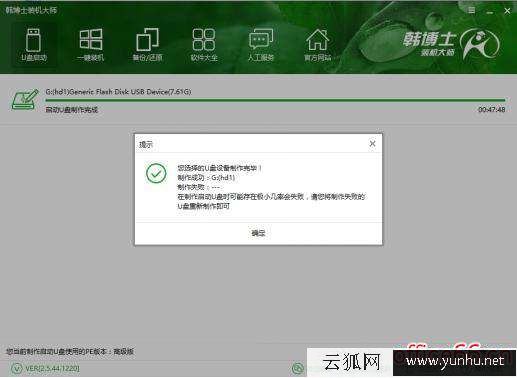Click the 制作成功：G:(hd1) line
This screenshot has height=378, width=517.
coord(206,178)
